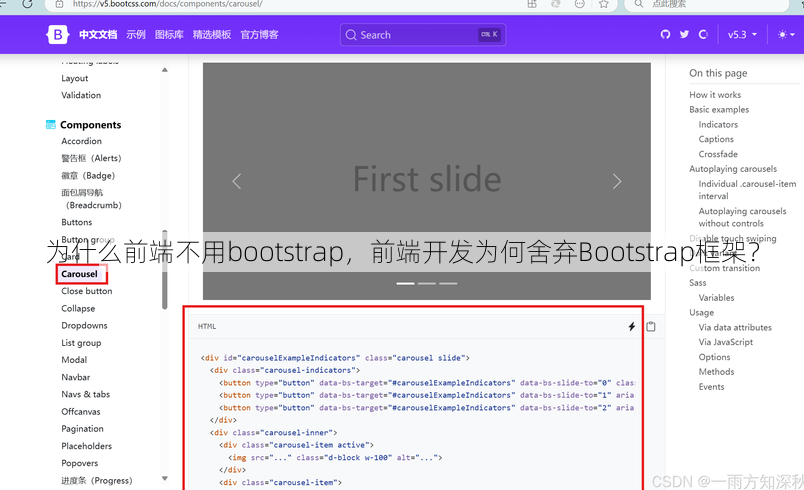Reload the page in browser
Image resolution: width=804 pixels, height=490 pixels.
(x=27, y=4)
